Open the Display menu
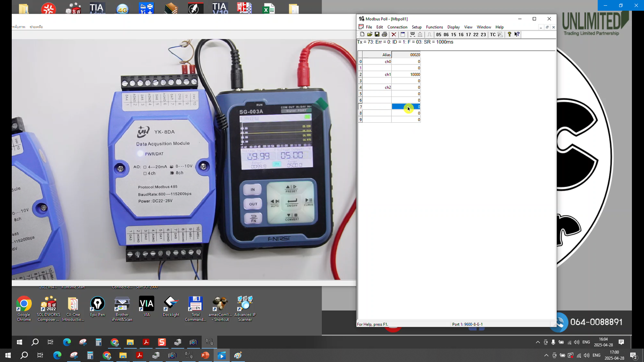The height and width of the screenshot is (362, 644). (453, 27)
